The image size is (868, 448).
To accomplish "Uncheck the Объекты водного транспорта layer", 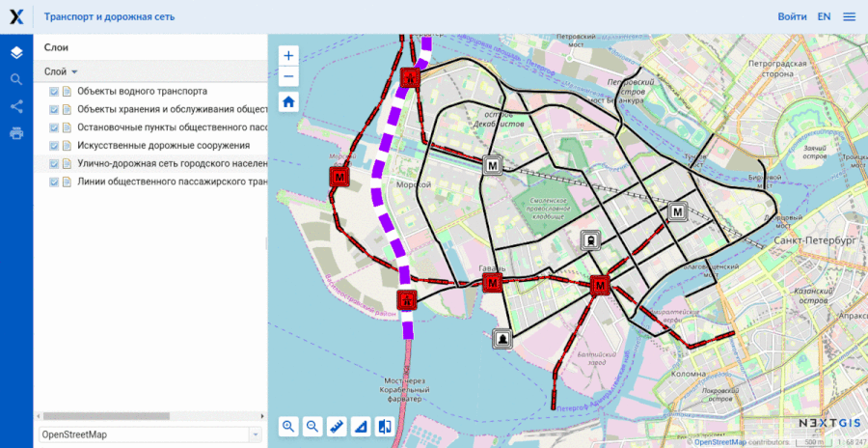I will pos(54,92).
